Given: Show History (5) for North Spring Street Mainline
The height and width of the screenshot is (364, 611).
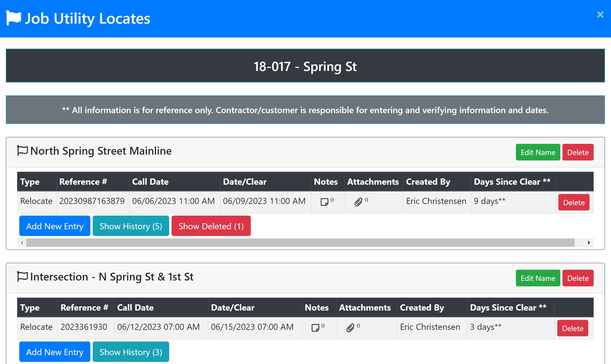Looking at the screenshot, I should coord(131,226).
